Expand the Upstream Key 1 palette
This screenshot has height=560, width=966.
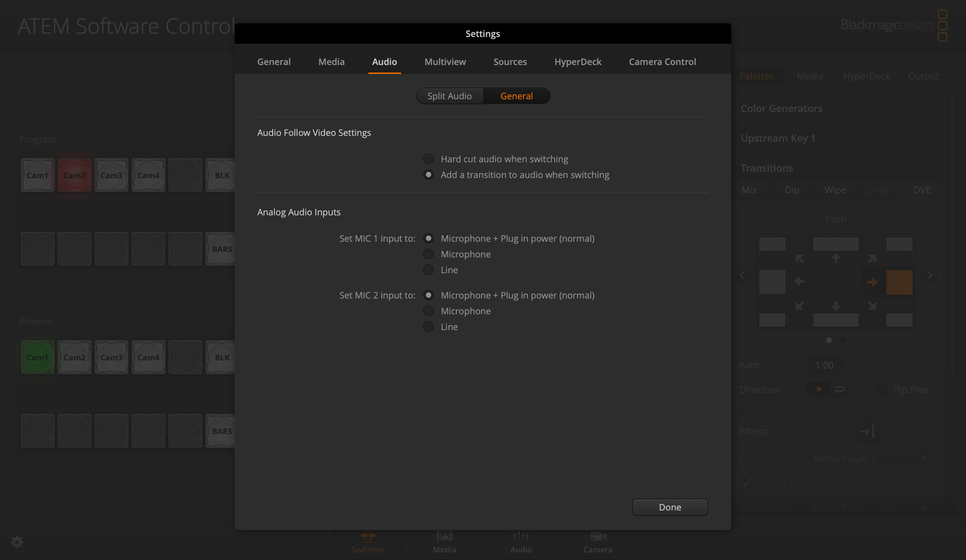point(778,138)
